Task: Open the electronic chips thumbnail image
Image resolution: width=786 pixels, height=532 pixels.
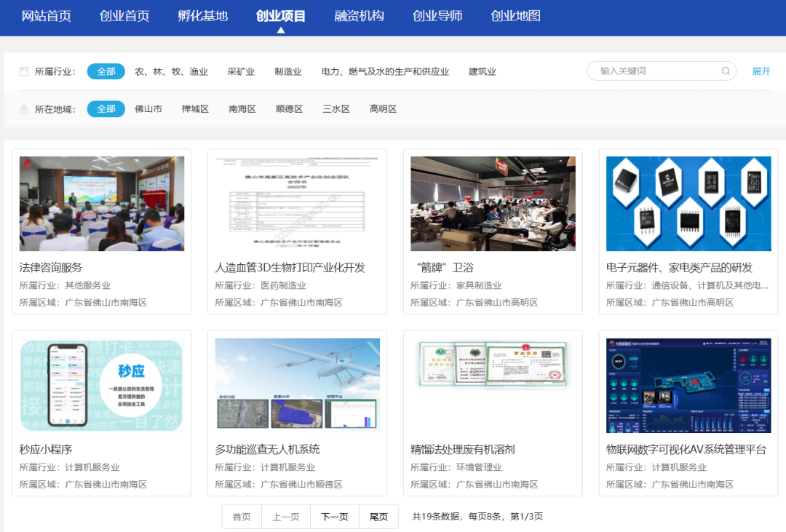Action: point(688,204)
